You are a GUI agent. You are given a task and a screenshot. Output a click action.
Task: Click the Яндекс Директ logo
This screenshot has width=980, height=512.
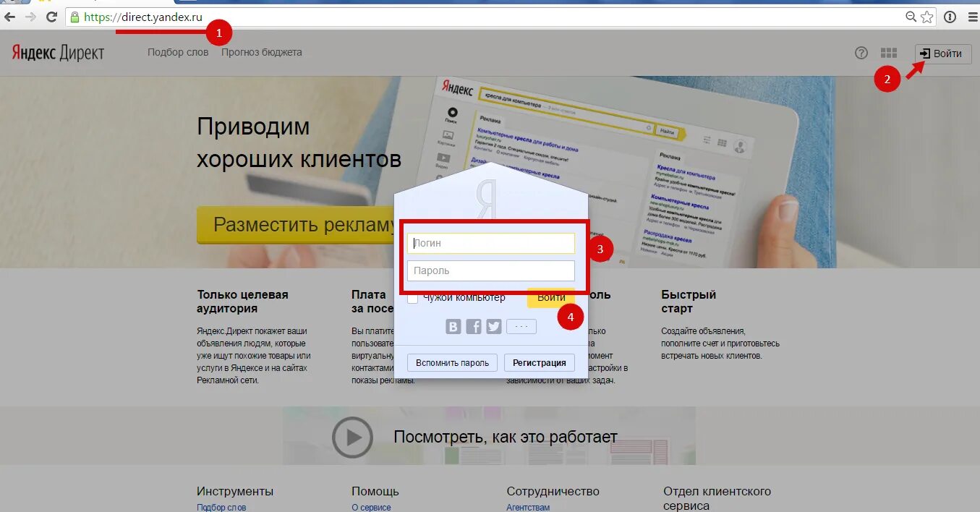58,52
